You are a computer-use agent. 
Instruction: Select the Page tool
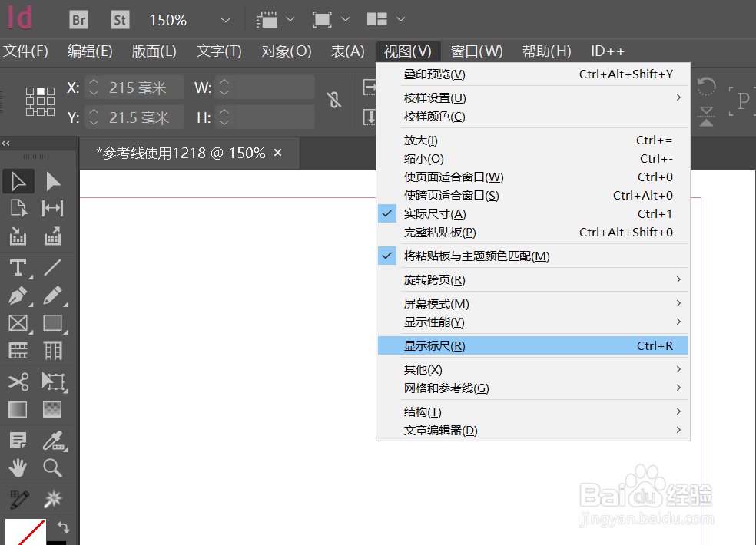click(18, 209)
